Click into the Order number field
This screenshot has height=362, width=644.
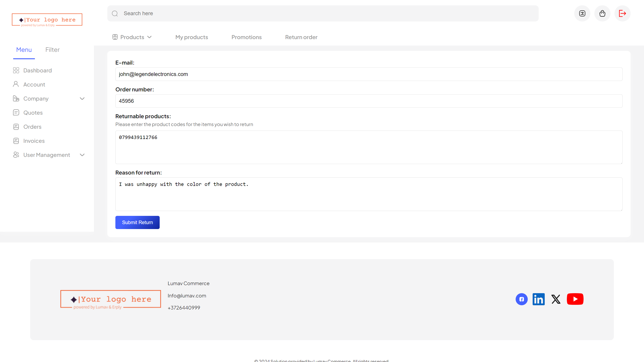click(369, 101)
